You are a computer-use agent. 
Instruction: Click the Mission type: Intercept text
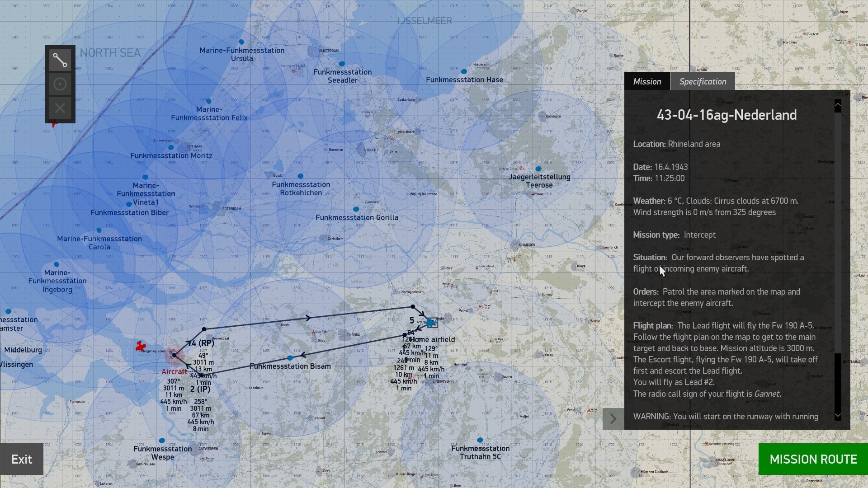[x=674, y=235]
